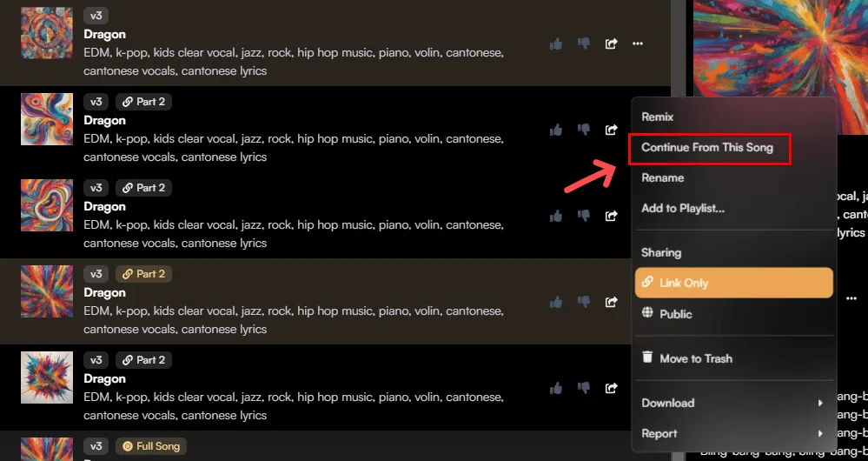This screenshot has height=461, width=868.
Task: Choose Rename in the context menu
Action: pos(663,177)
